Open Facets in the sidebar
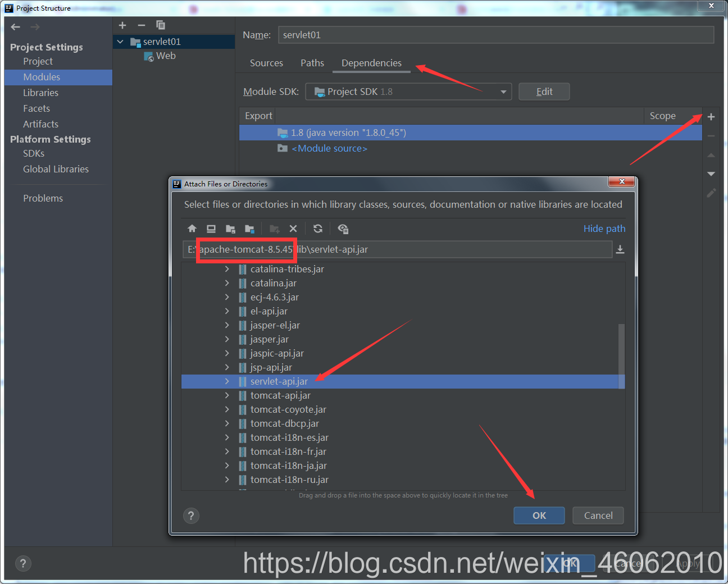 pos(37,108)
